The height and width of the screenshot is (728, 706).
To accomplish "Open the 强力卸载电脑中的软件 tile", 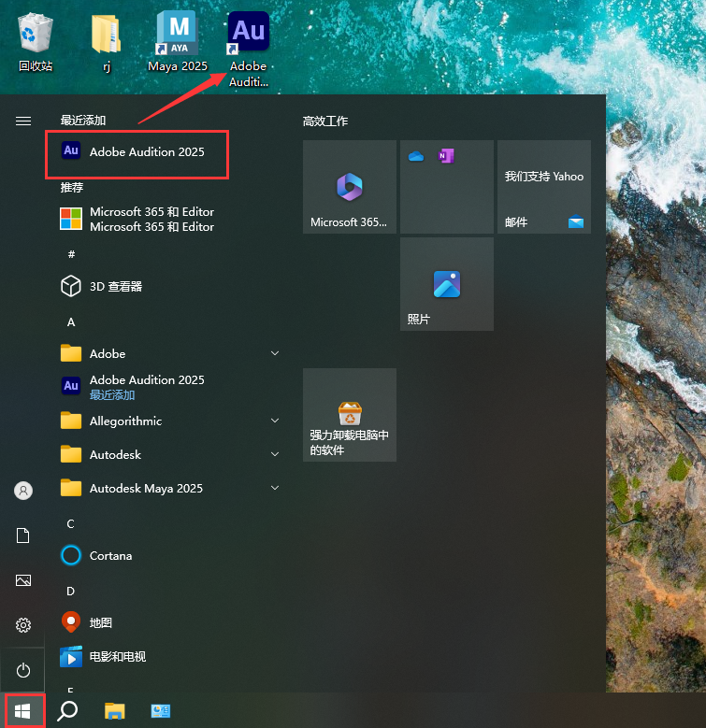I will tap(350, 415).
